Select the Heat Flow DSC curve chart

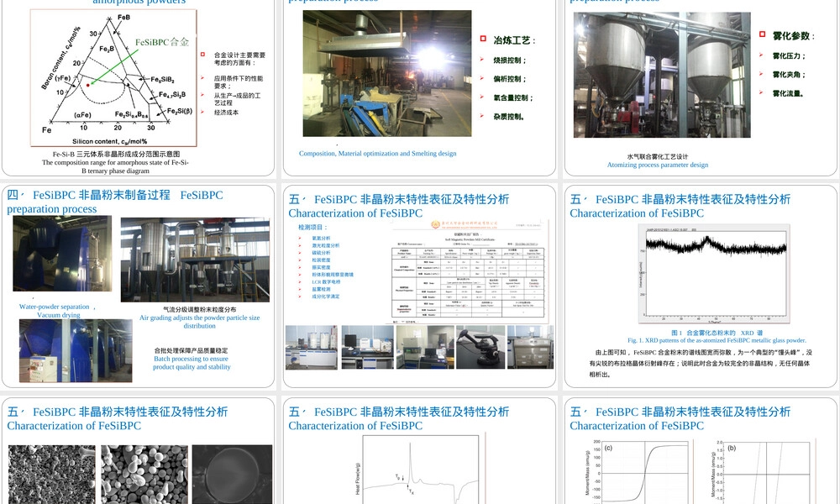tap(419, 469)
